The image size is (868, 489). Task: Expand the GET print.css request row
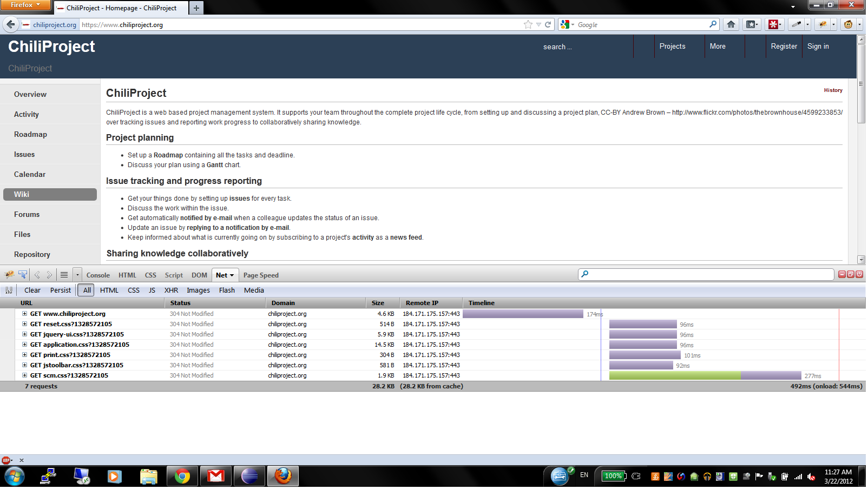coord(24,355)
